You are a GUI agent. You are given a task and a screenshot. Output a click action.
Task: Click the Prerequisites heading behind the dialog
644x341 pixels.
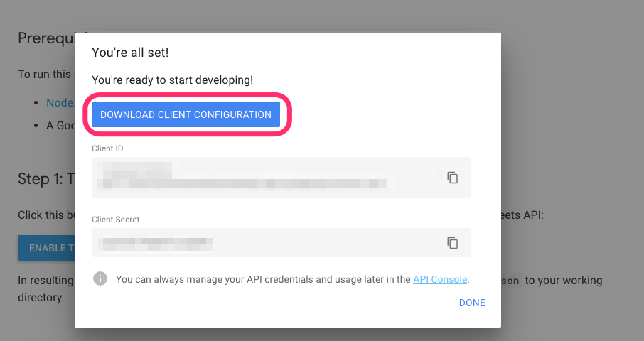click(45, 38)
